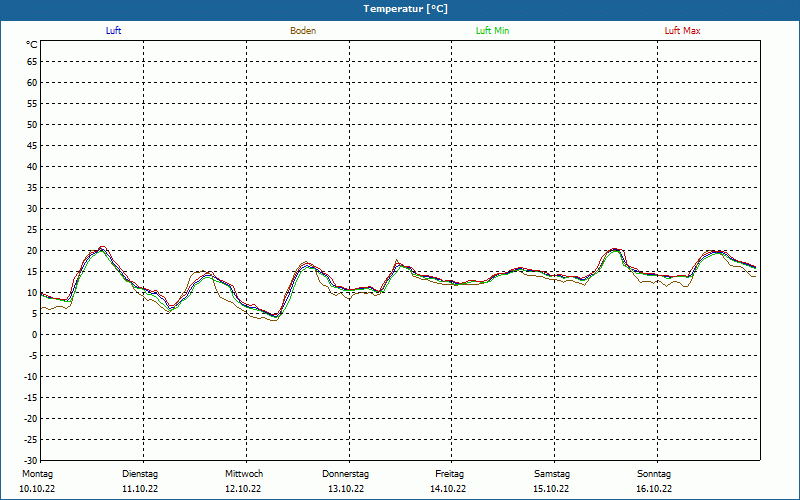Click the date 11.10.22
This screenshot has height=500, width=800.
click(x=140, y=489)
